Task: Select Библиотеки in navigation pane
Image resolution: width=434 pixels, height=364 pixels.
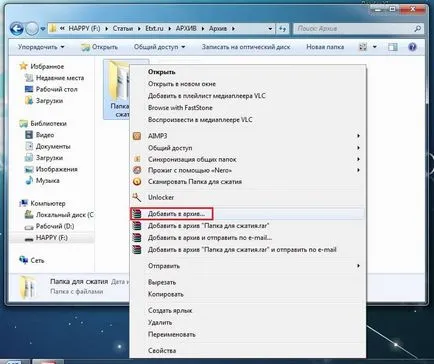Action: click(x=43, y=123)
